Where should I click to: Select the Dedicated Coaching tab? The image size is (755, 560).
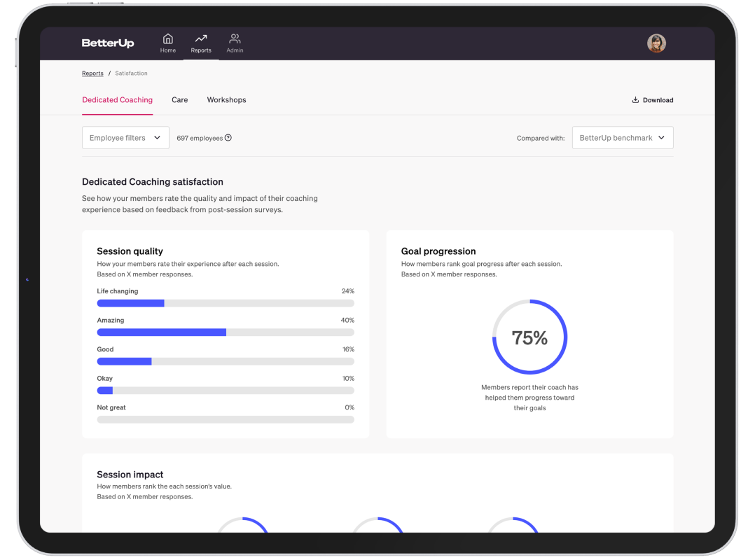pyautogui.click(x=117, y=100)
